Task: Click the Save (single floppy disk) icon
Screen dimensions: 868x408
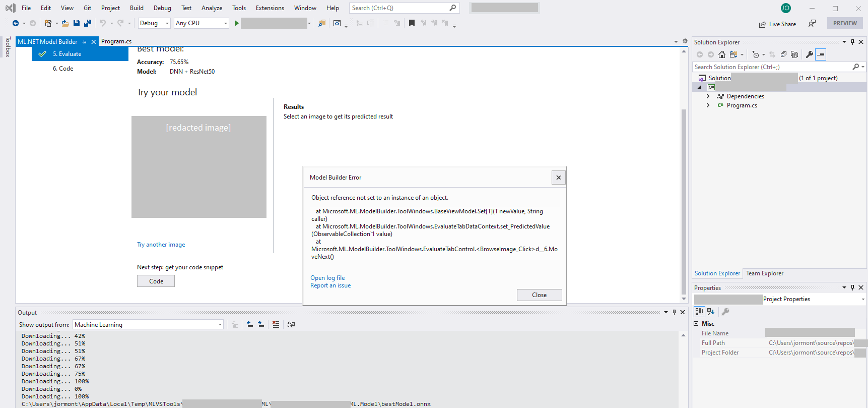Action: coord(77,23)
